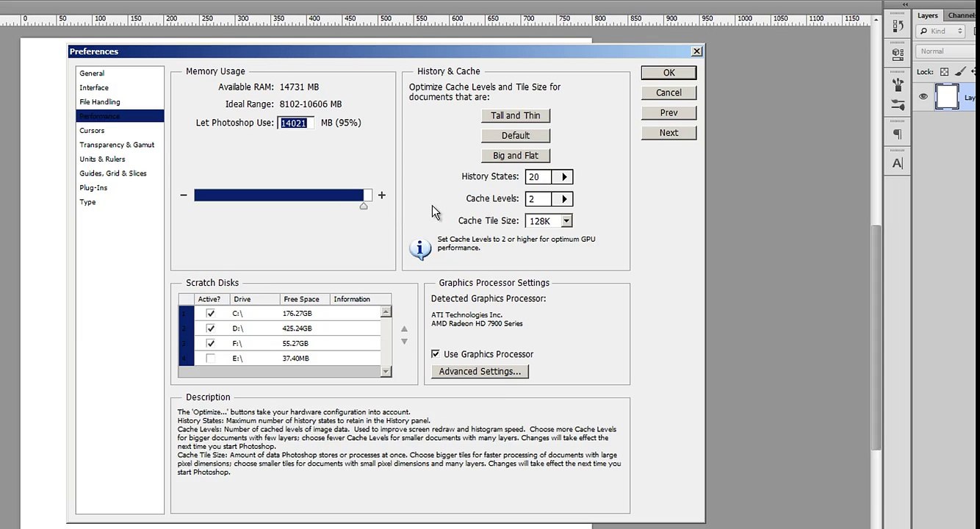
Task: Click the plus icon of memory slider
Action: click(x=381, y=195)
